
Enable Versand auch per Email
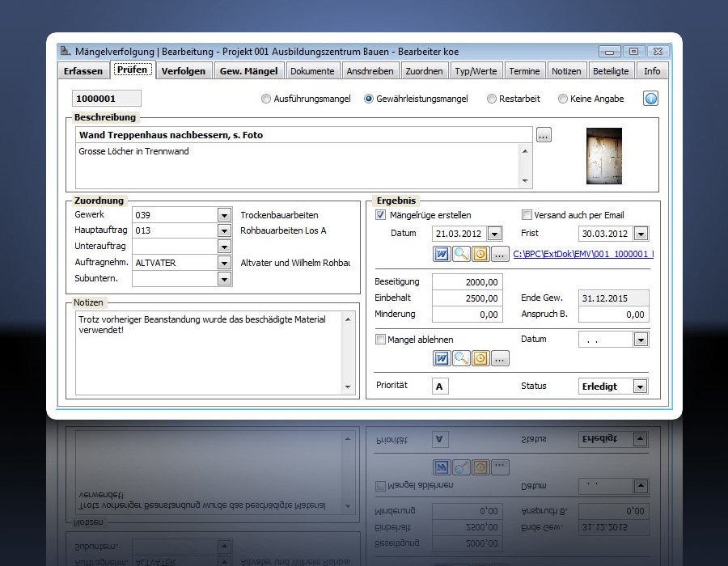[527, 215]
